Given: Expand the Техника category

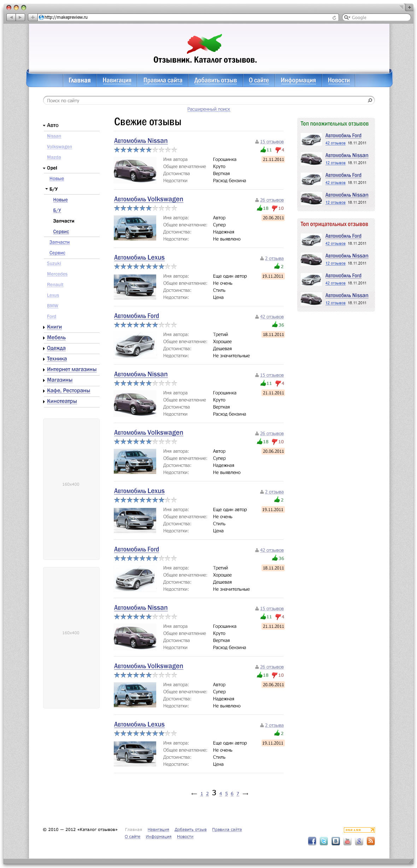Looking at the screenshot, I should 44,359.
